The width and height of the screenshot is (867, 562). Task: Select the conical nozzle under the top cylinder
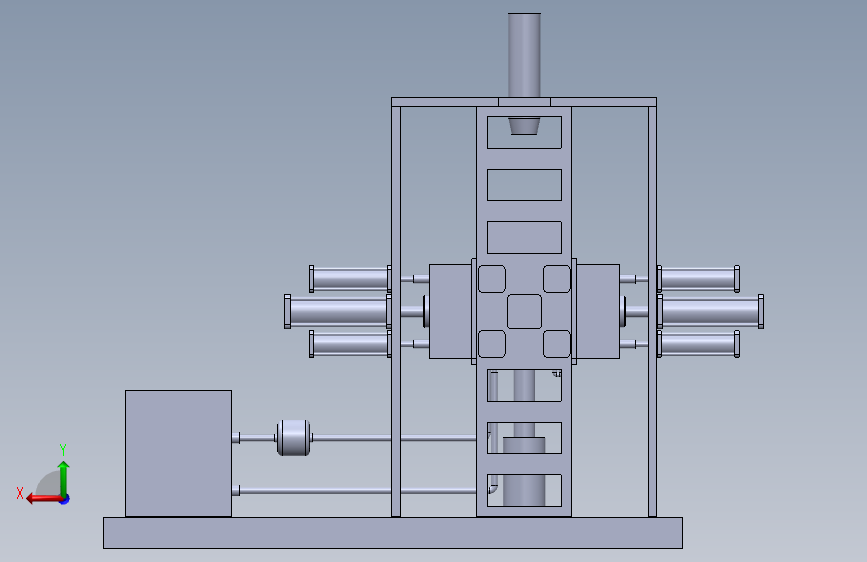[524, 126]
